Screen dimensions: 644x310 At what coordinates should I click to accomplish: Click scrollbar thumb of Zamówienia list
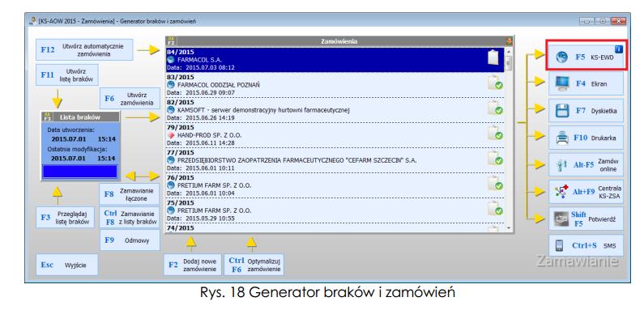click(x=509, y=63)
